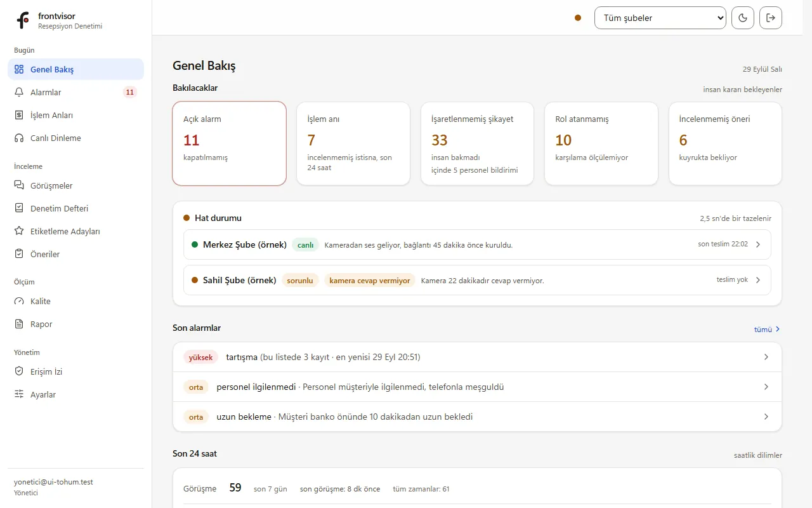Follow the tümü link in Son alarmlar

(x=768, y=330)
